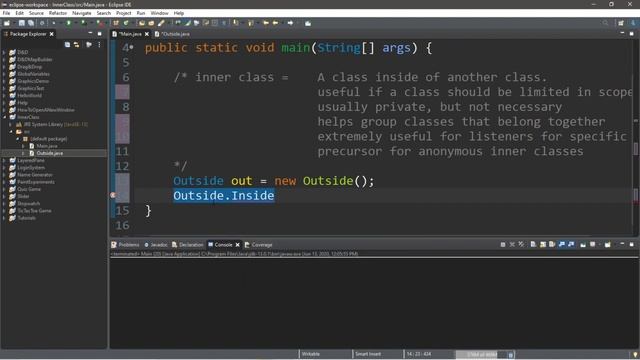This screenshot has width=640, height=360.
Task: Open the Navigate menu
Action: click(x=82, y=13)
